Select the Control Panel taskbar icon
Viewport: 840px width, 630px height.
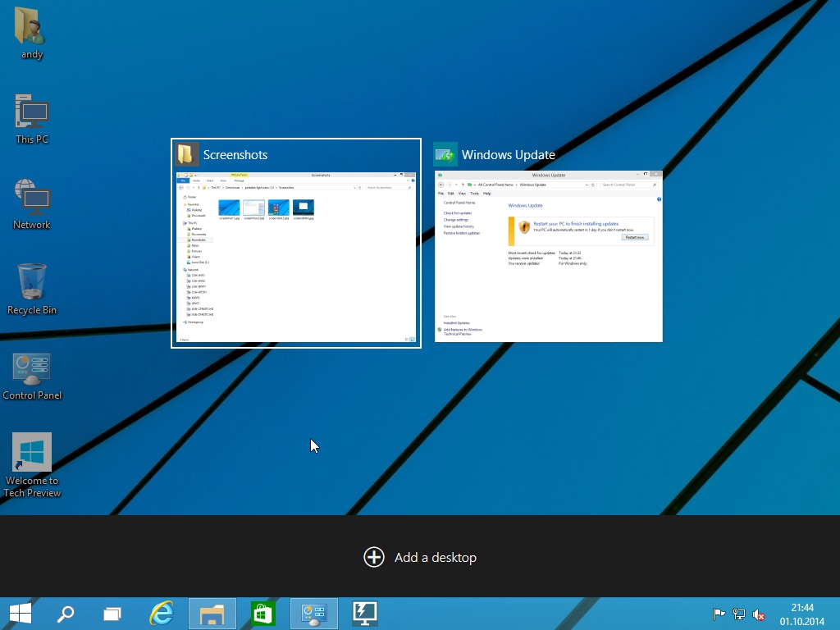[x=313, y=614]
